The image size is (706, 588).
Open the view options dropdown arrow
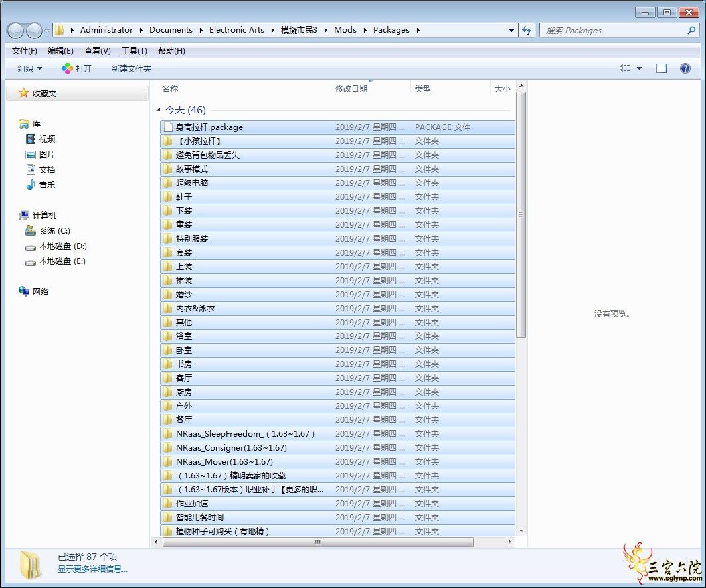coord(639,68)
